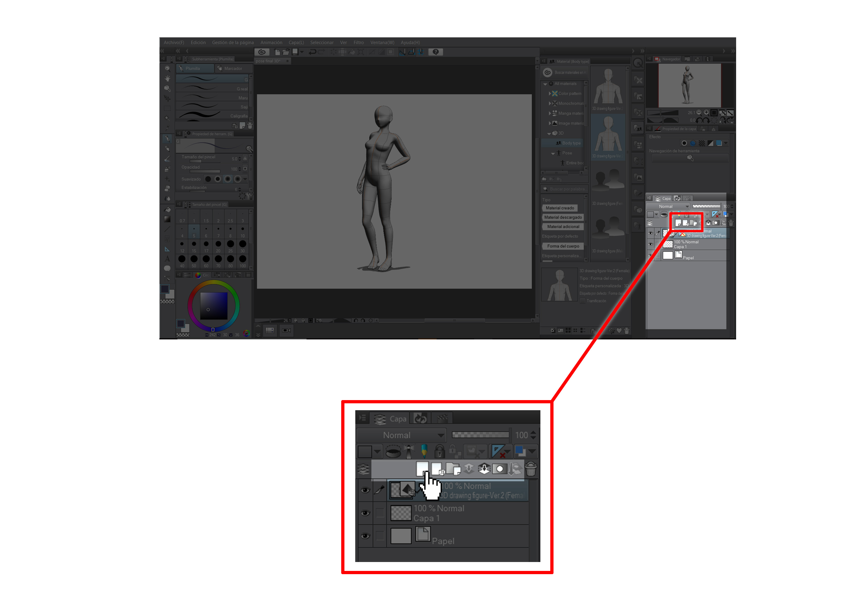Click the Undo arrow in the command bar

pos(312,52)
